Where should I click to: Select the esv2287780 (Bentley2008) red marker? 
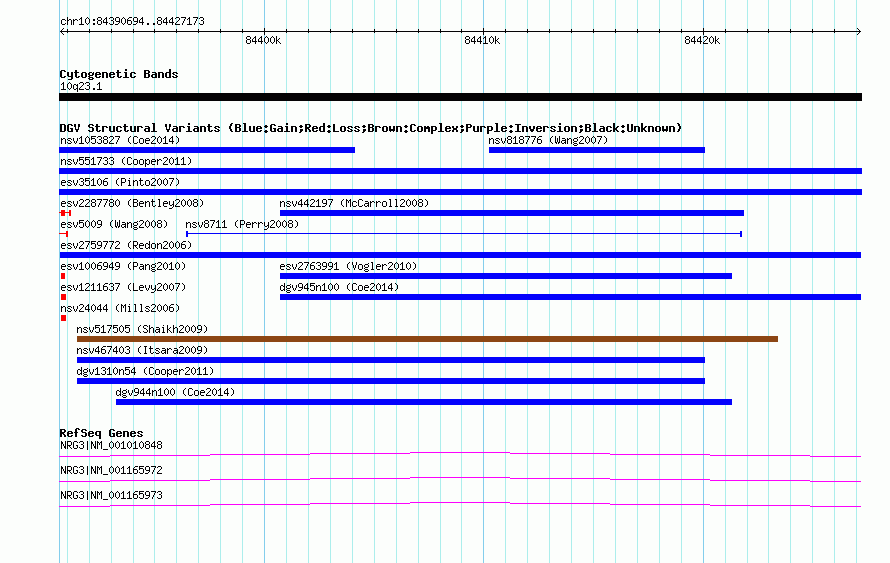pyautogui.click(x=65, y=213)
